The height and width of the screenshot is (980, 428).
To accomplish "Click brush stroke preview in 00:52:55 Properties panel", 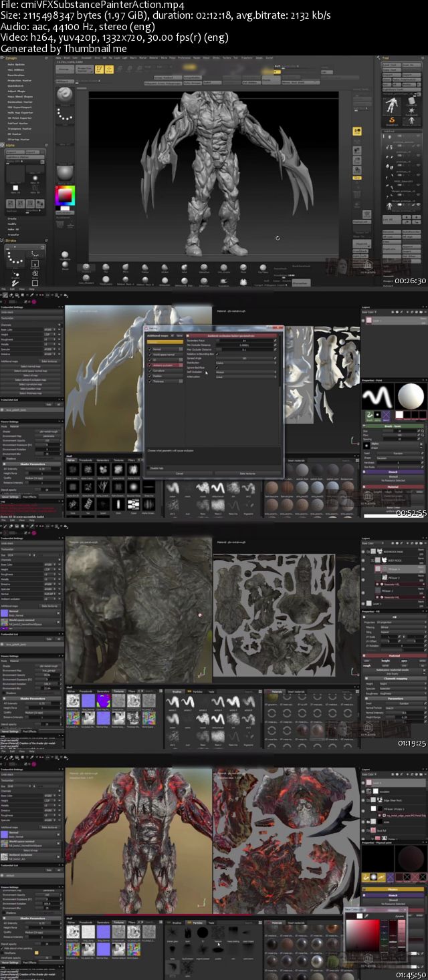I will pyautogui.click(x=377, y=397).
